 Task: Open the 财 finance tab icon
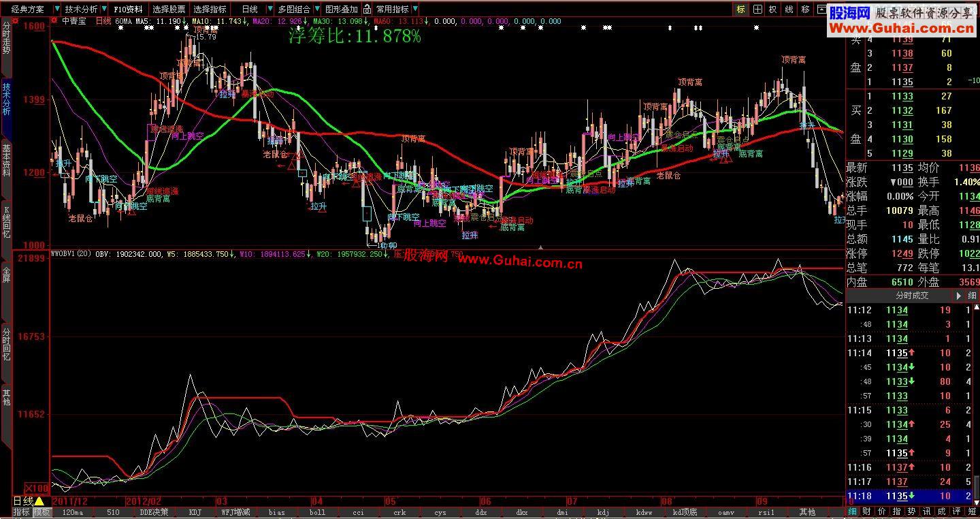(x=866, y=511)
